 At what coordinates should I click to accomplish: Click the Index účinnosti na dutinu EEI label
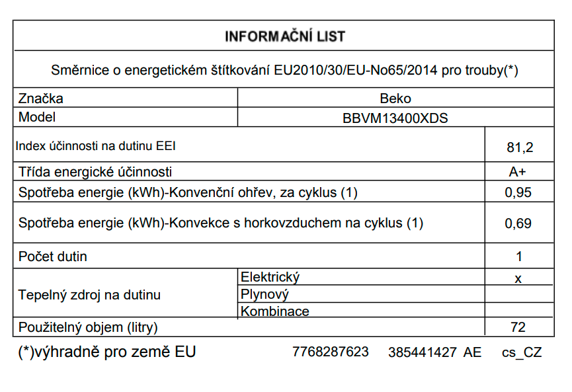(96, 145)
